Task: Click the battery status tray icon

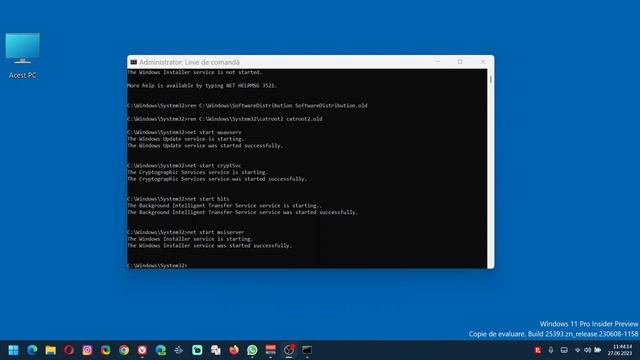Action: (x=598, y=350)
